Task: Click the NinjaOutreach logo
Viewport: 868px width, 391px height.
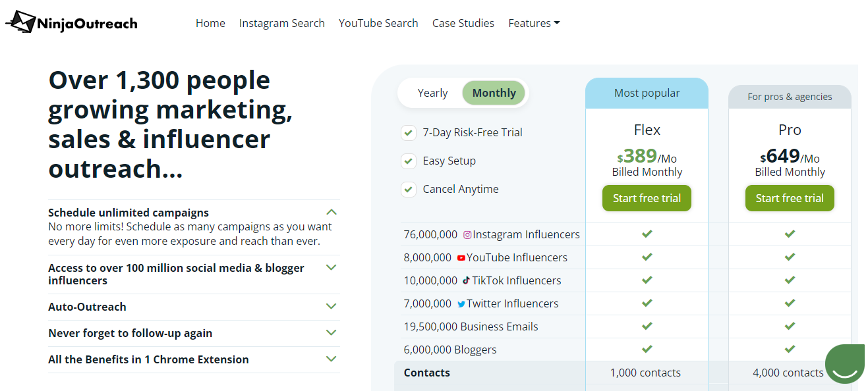Action: coord(72,23)
